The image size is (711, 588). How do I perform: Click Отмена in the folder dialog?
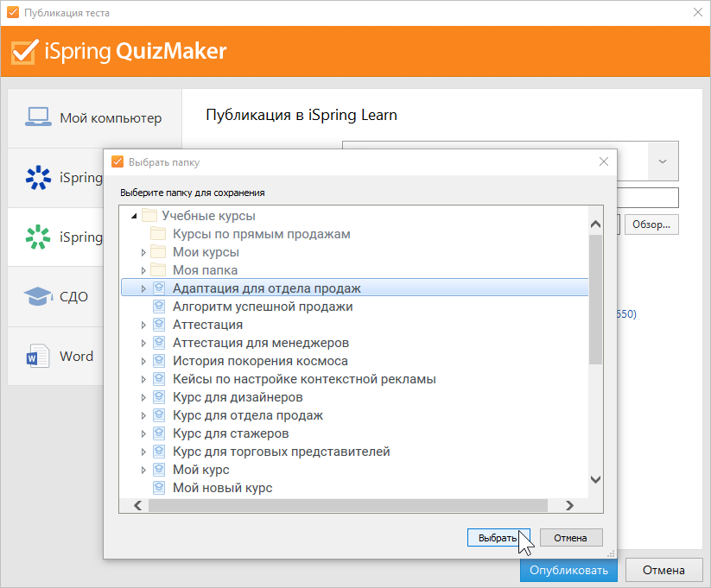571,538
